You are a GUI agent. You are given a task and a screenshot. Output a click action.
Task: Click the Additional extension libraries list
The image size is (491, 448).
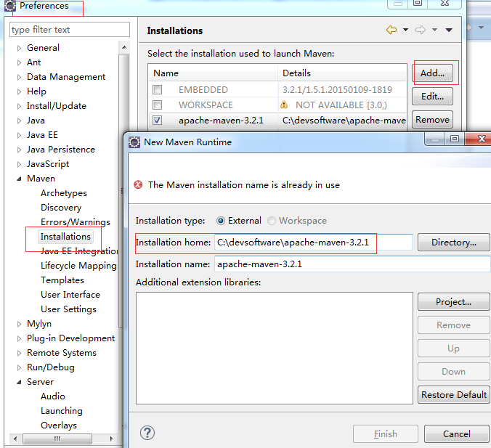point(275,348)
